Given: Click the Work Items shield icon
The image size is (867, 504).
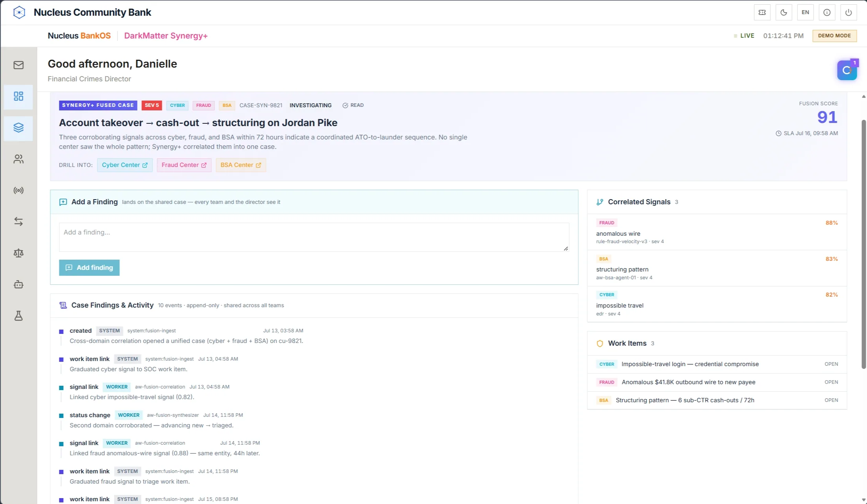Looking at the screenshot, I should coord(600,343).
